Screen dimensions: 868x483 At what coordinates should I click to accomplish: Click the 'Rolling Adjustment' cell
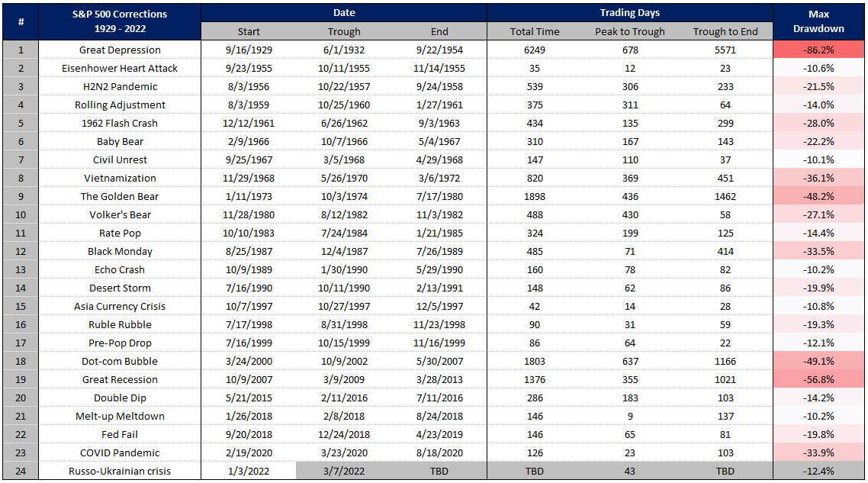[x=120, y=105]
